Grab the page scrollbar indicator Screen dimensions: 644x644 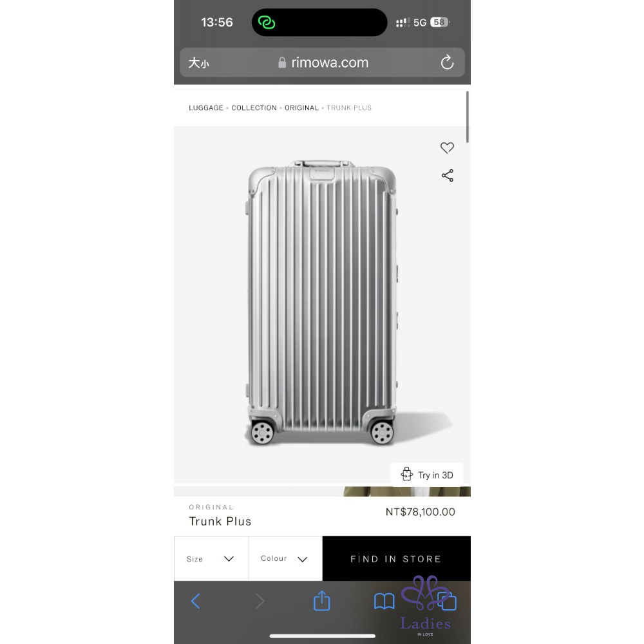click(x=468, y=117)
